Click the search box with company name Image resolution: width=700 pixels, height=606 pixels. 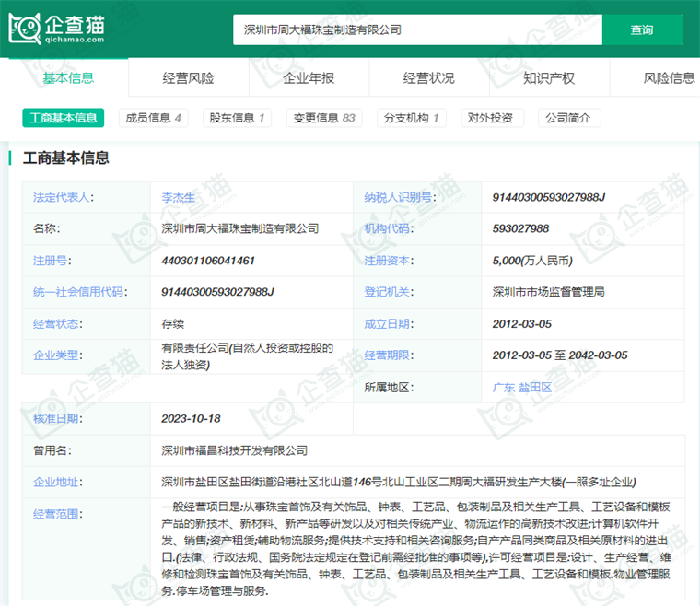point(417,29)
